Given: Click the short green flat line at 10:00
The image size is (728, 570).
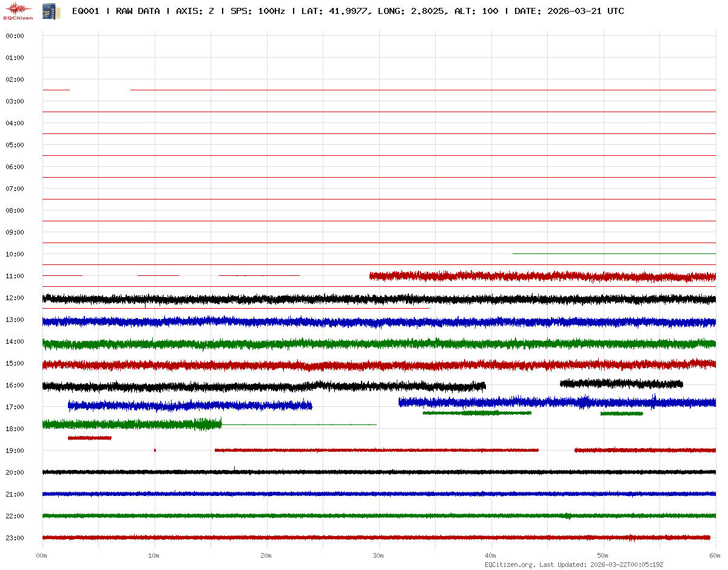Looking at the screenshot, I should pos(613,253).
